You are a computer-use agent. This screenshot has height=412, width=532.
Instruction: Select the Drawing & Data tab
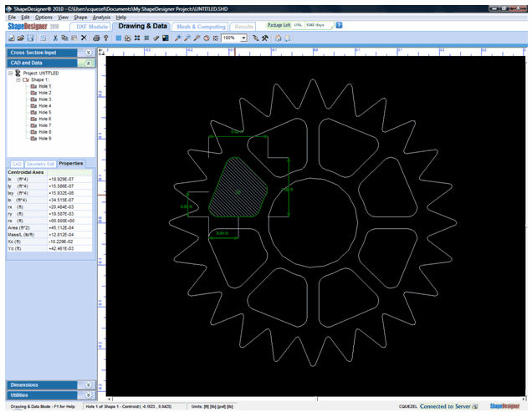[142, 26]
